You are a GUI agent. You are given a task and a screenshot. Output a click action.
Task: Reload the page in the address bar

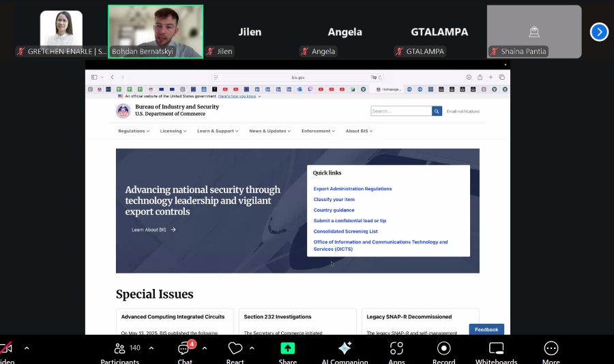(380, 78)
